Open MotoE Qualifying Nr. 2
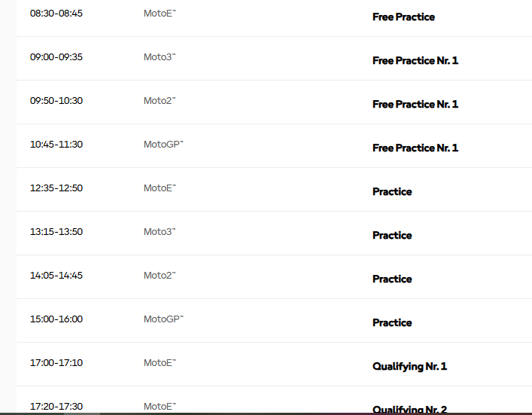532x415 pixels. [409, 409]
